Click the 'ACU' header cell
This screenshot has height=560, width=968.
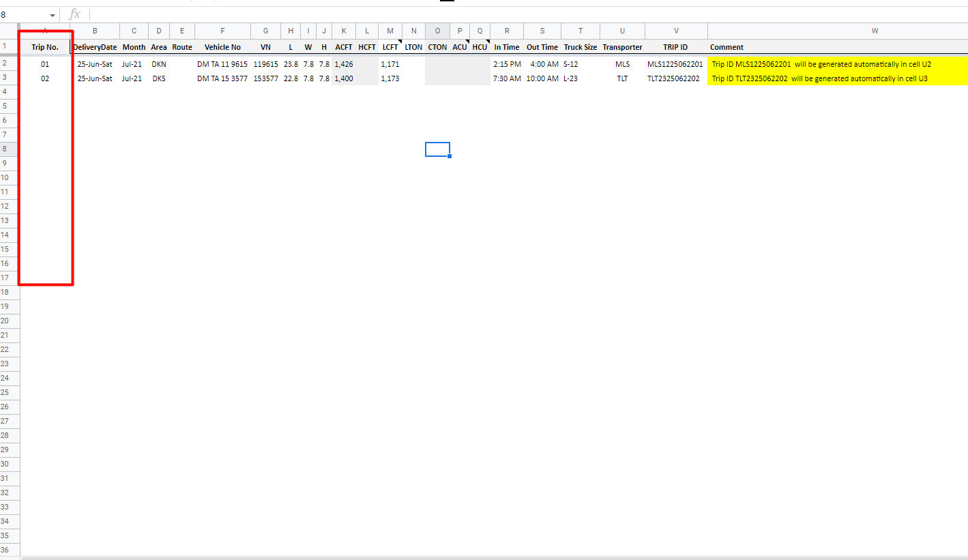460,47
